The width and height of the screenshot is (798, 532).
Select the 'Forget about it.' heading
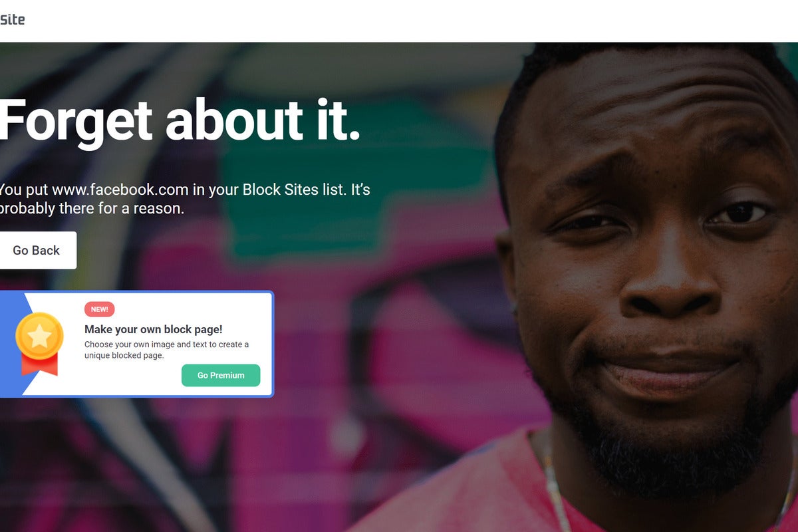click(x=180, y=120)
